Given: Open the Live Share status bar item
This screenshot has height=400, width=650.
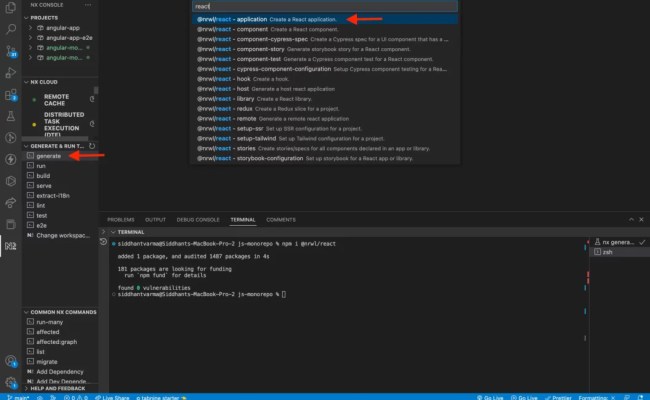Looking at the screenshot, I should (112, 397).
